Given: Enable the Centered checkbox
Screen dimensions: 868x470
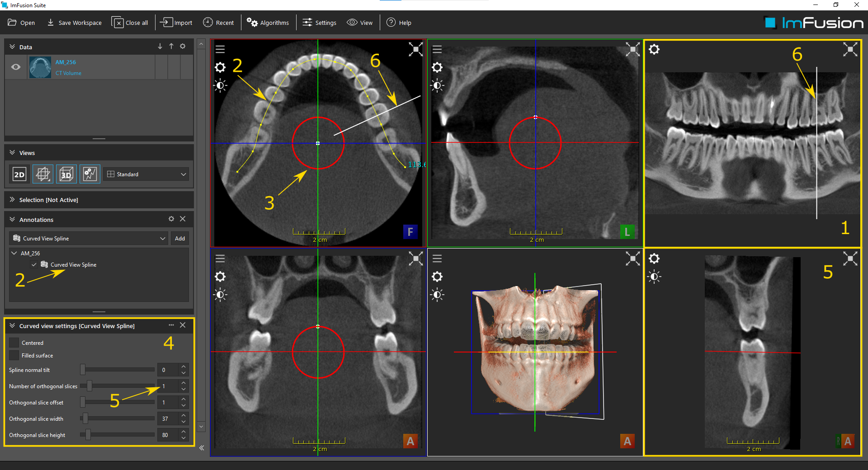Looking at the screenshot, I should [x=14, y=343].
